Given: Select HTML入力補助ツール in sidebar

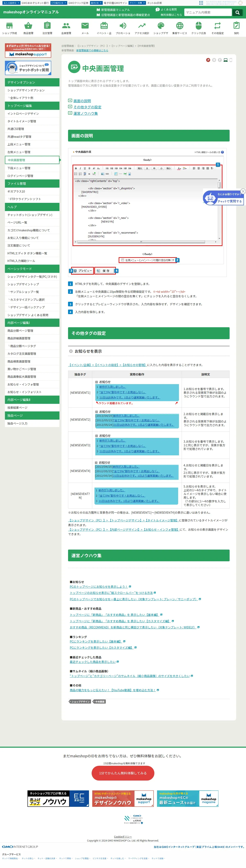Looking at the screenshot, I should point(32,261).
